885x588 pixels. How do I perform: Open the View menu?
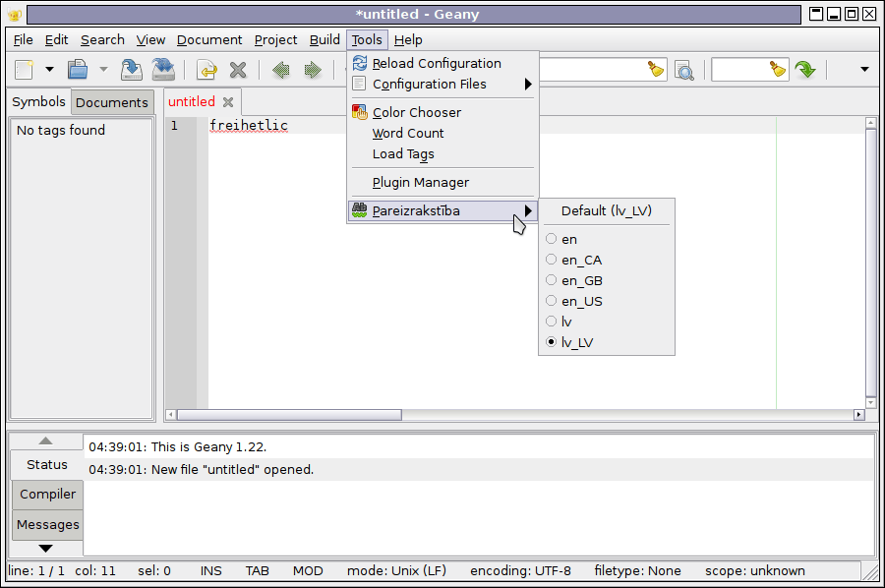click(x=150, y=40)
